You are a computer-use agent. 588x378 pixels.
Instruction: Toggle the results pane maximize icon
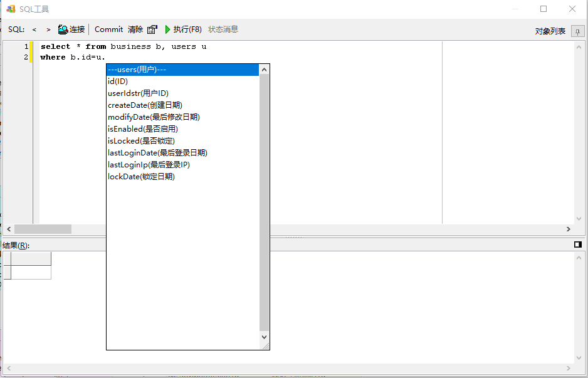578,244
